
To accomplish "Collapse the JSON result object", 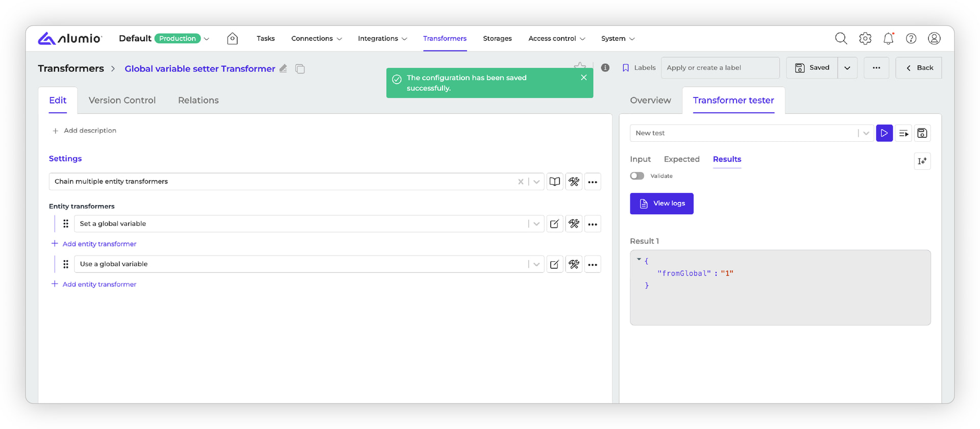I will (639, 260).
